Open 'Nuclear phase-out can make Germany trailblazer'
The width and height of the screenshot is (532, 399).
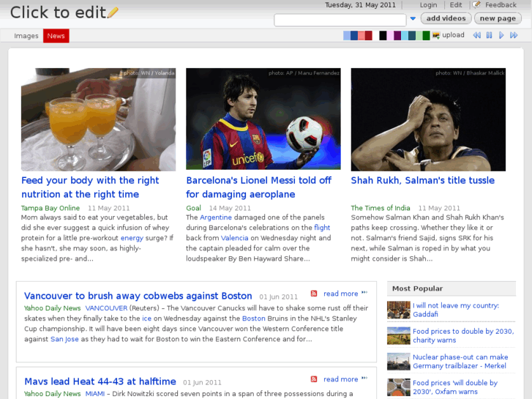[460, 362]
